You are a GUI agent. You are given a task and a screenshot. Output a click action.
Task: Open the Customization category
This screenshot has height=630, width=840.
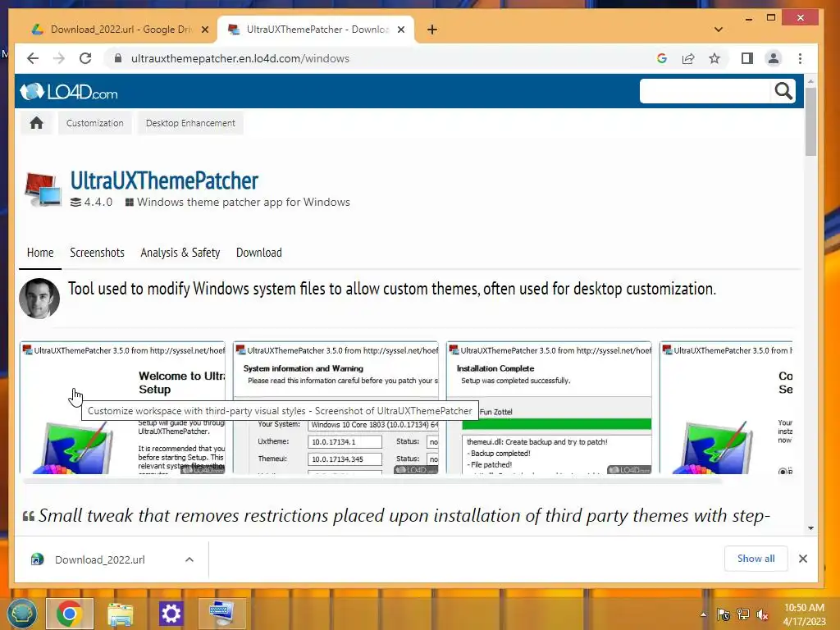coord(95,123)
